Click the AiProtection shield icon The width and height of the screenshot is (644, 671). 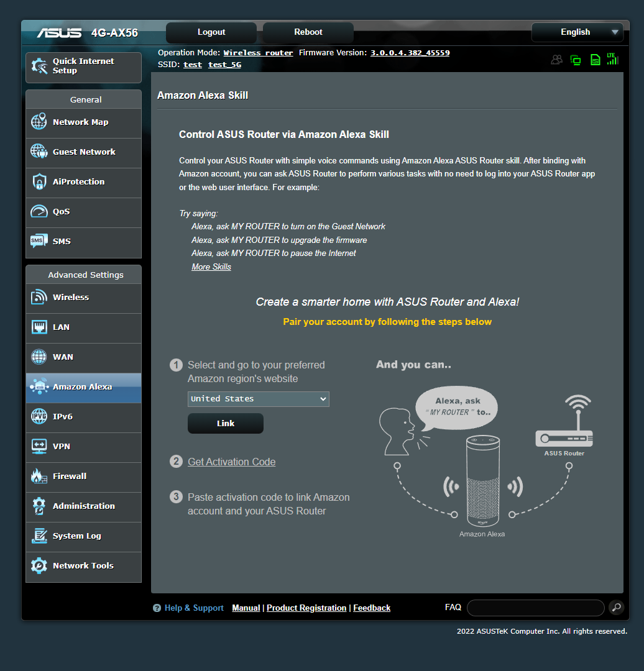(x=39, y=181)
